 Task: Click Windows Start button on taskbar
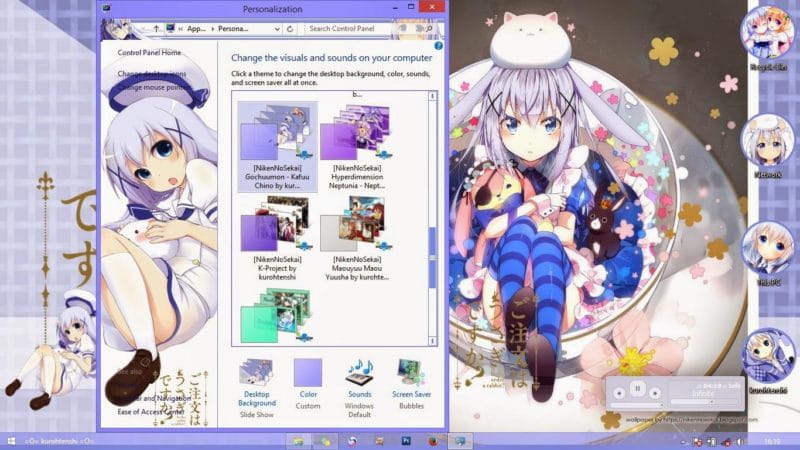point(12,440)
